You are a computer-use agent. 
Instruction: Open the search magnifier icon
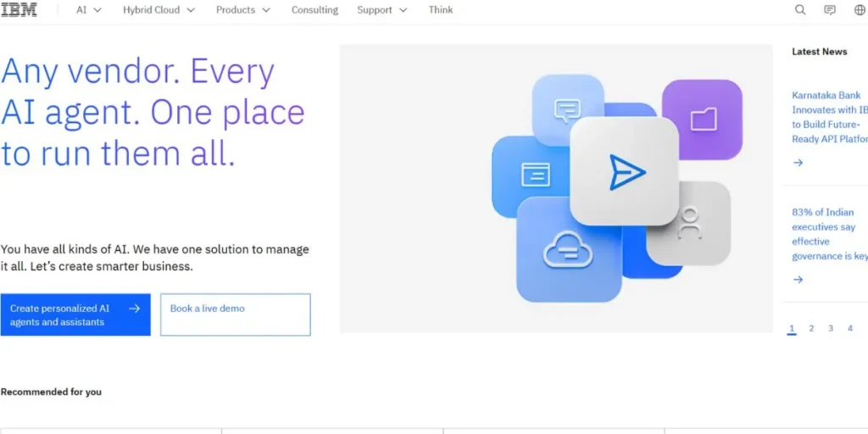(800, 10)
